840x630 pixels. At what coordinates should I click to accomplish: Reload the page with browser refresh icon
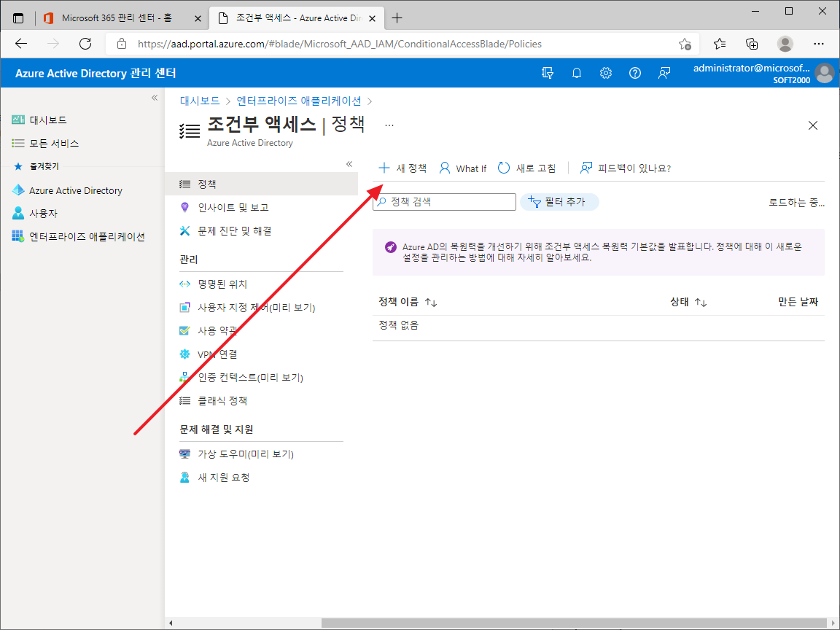pyautogui.click(x=85, y=44)
